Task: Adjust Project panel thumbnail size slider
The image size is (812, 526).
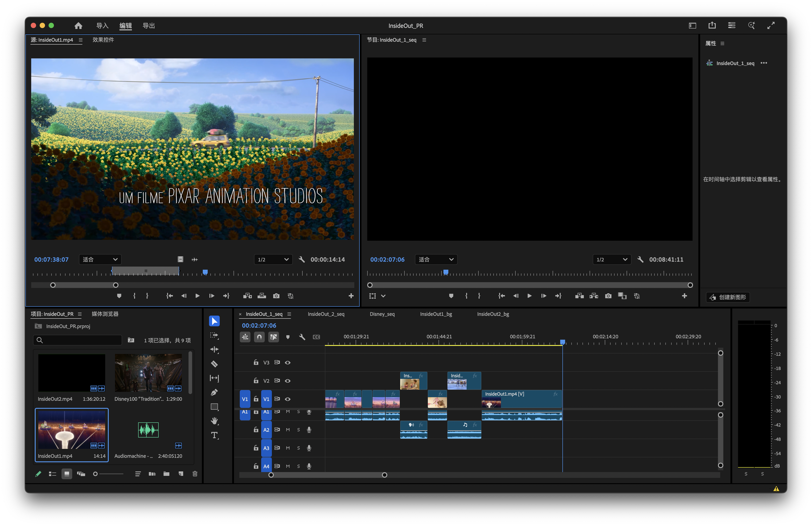Action: coord(108,474)
